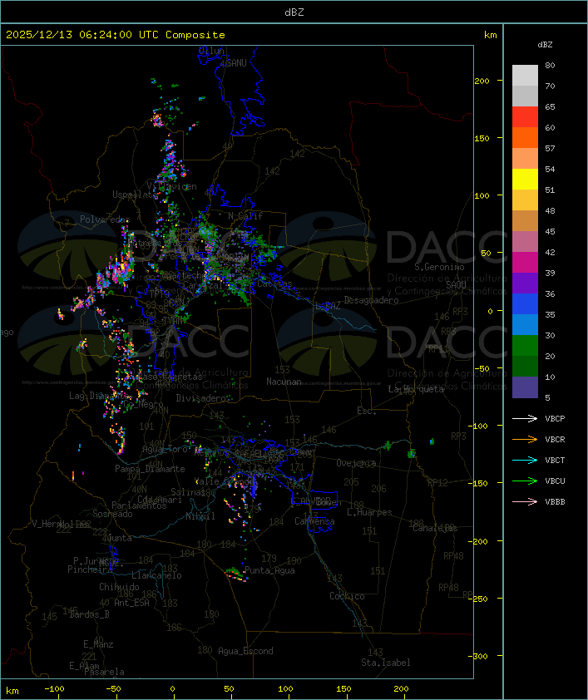Click the Sosneado label on the map

click(112, 514)
